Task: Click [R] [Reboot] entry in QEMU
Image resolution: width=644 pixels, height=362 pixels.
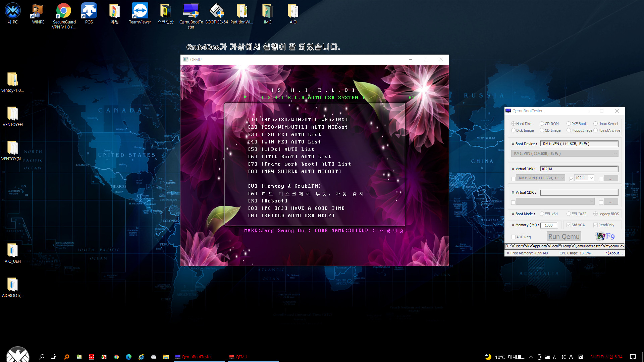Action: tap(268, 201)
